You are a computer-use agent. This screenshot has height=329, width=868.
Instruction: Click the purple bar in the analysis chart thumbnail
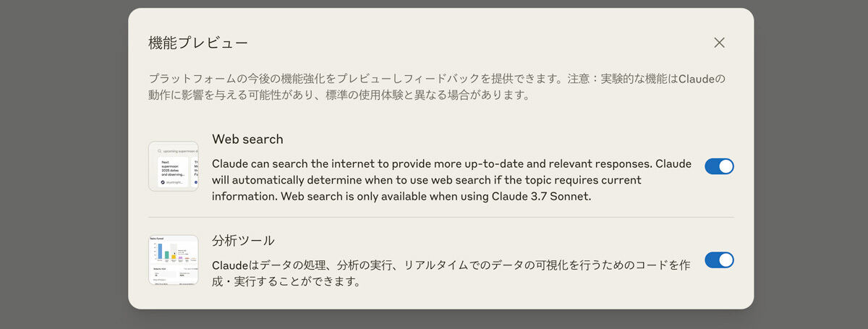coord(181,258)
